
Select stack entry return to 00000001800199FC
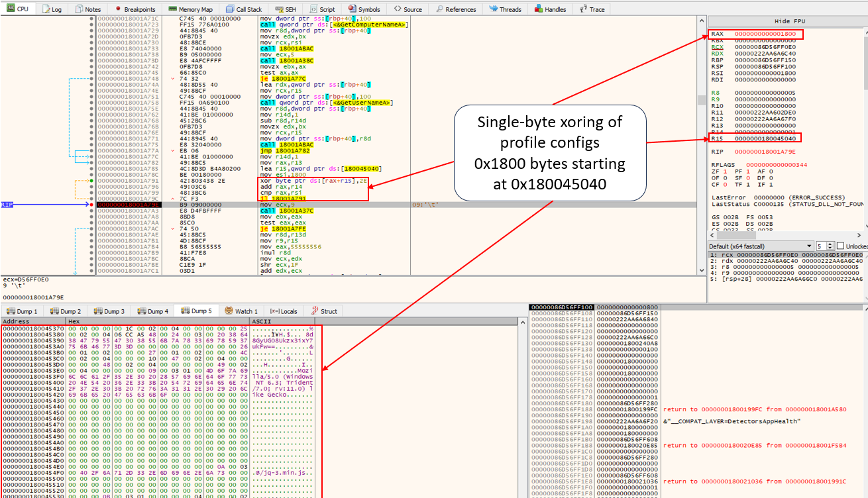click(755, 410)
